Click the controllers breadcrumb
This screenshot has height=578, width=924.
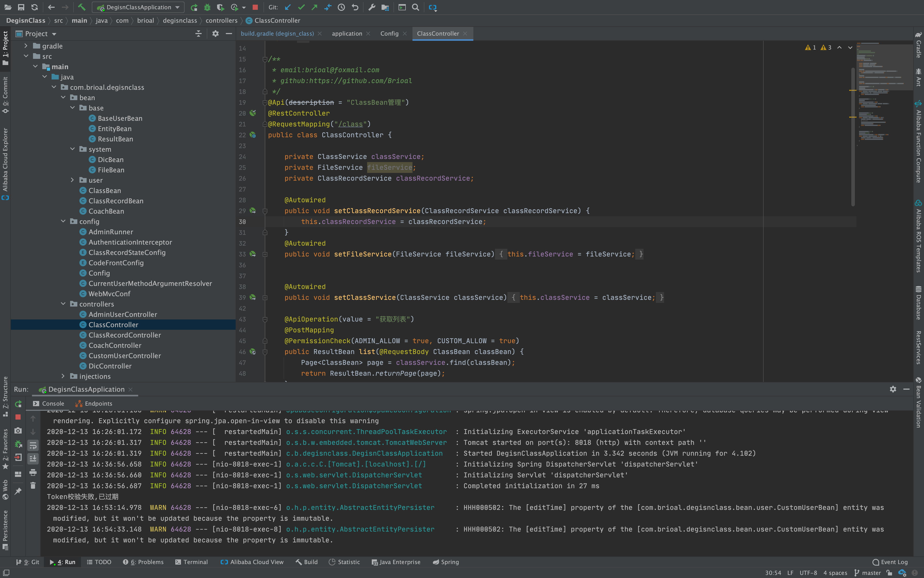click(x=221, y=20)
